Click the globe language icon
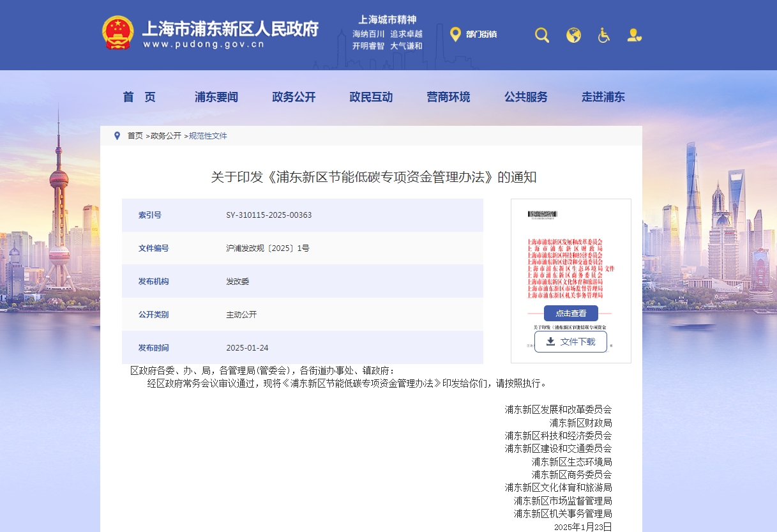The image size is (777, 532). [x=573, y=35]
